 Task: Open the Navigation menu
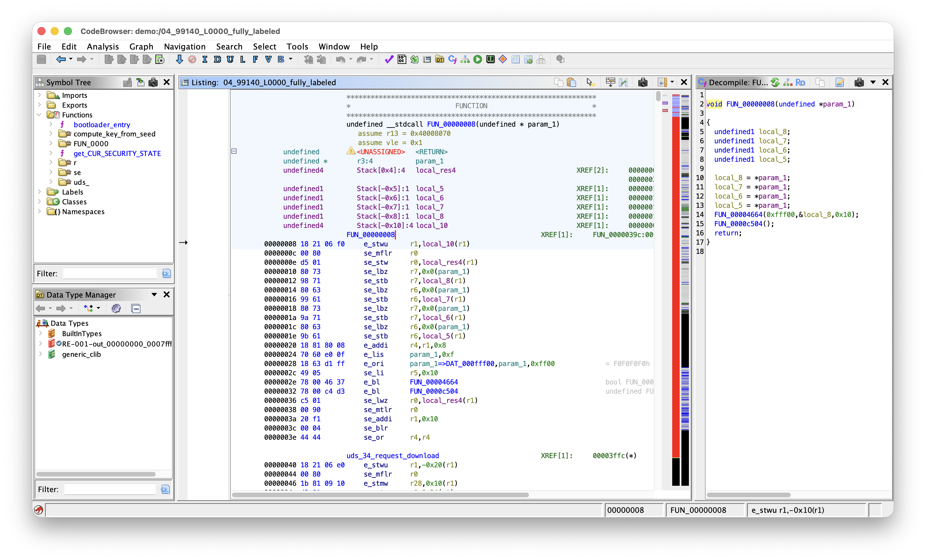[184, 46]
